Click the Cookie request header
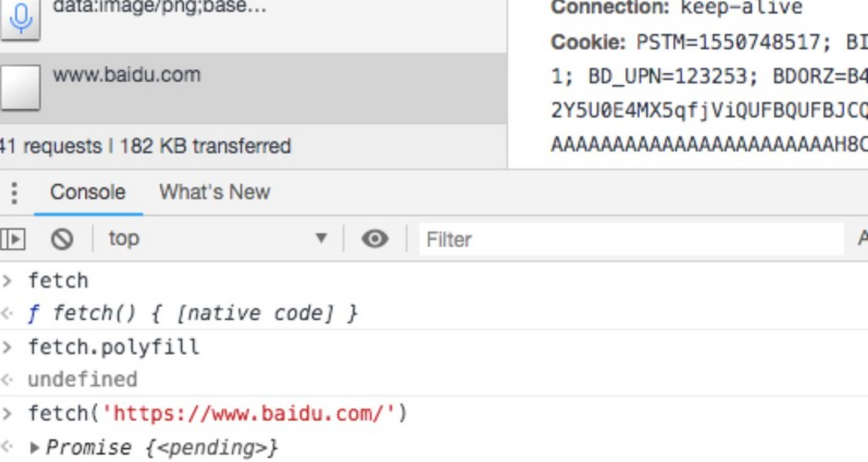Image resolution: width=868 pixels, height=462 pixels. click(587, 43)
